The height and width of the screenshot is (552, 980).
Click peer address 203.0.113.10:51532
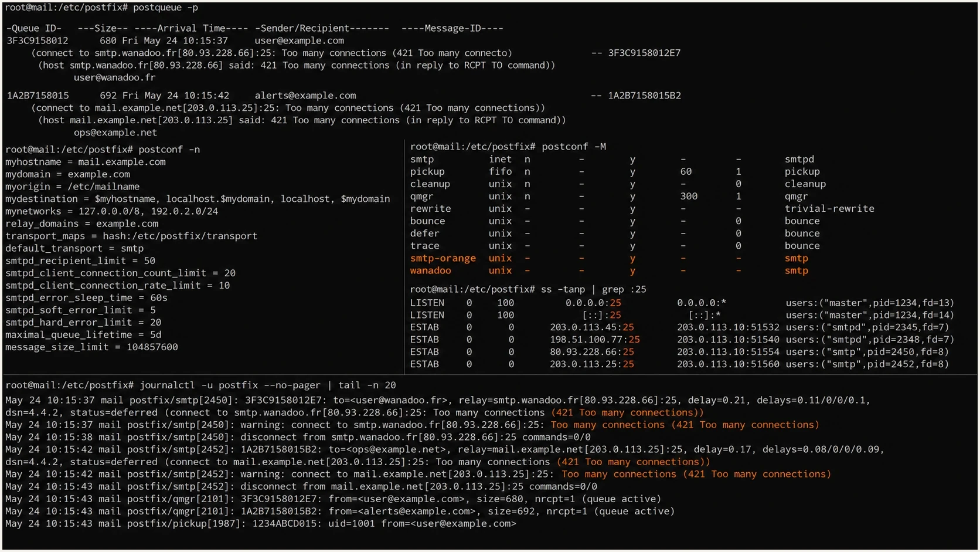pyautogui.click(x=729, y=327)
